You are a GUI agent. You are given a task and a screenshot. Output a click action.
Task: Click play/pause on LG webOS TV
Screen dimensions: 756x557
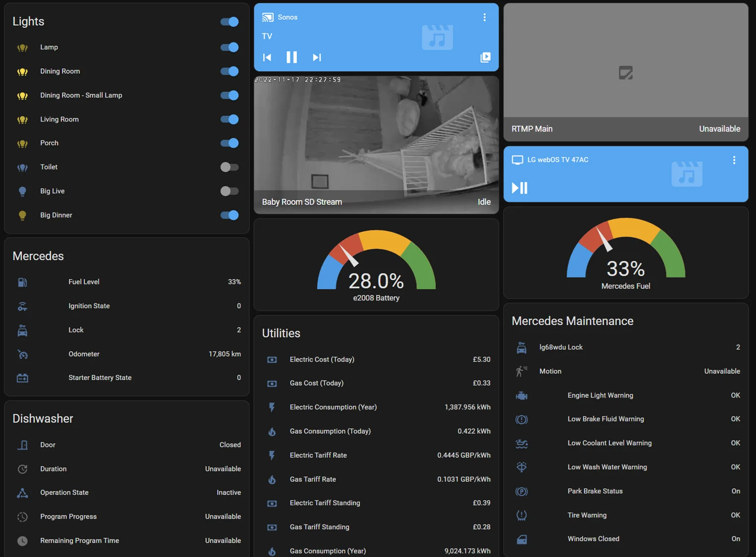pyautogui.click(x=520, y=188)
